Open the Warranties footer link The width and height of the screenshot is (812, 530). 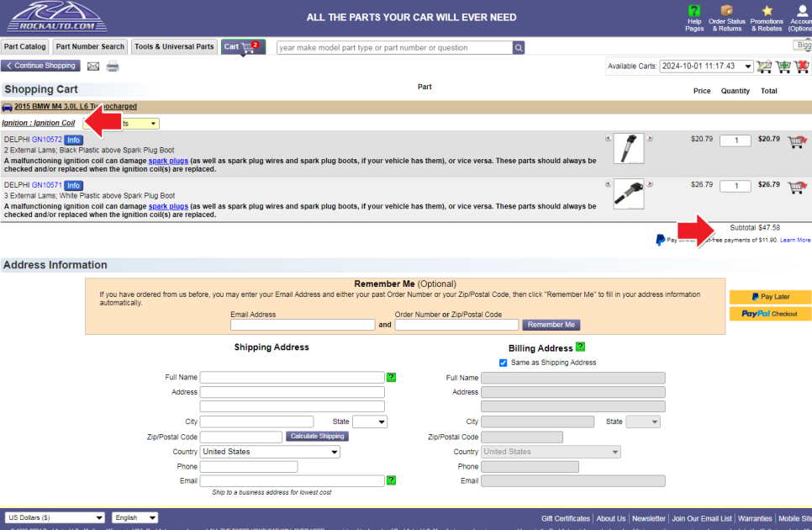click(x=755, y=518)
